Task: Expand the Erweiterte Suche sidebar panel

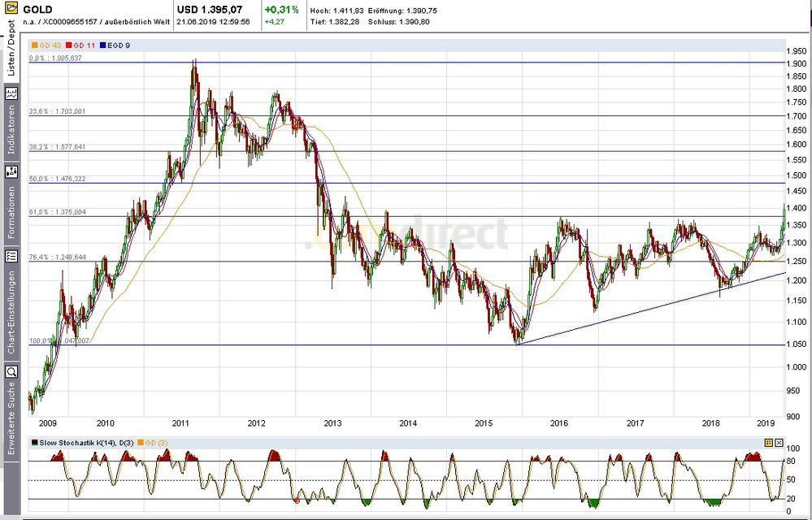Action: point(11,418)
